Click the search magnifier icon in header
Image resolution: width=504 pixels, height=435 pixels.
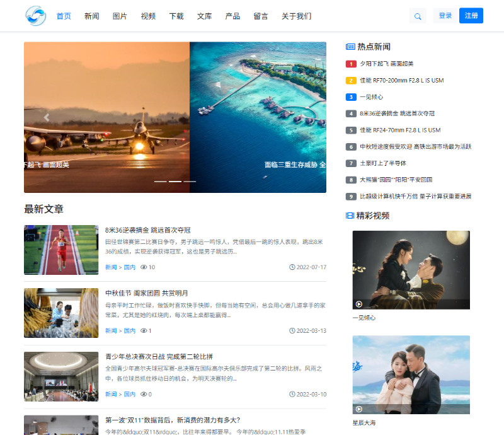[418, 16]
